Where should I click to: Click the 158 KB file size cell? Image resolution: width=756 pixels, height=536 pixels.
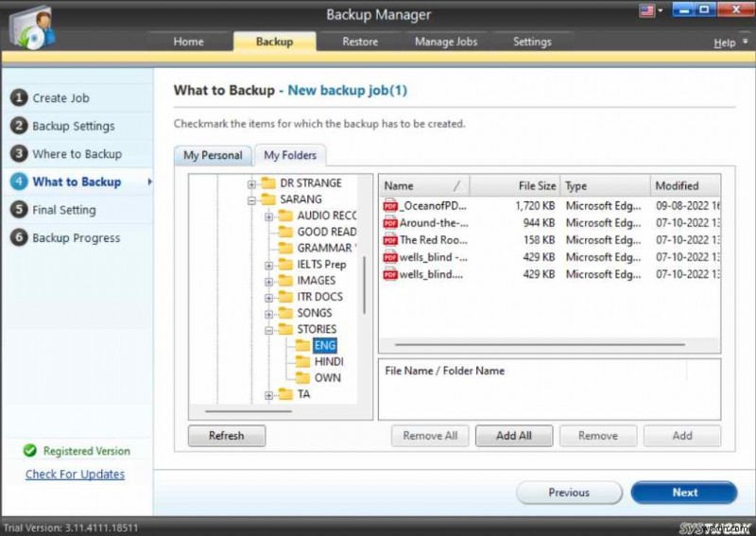pyautogui.click(x=539, y=240)
